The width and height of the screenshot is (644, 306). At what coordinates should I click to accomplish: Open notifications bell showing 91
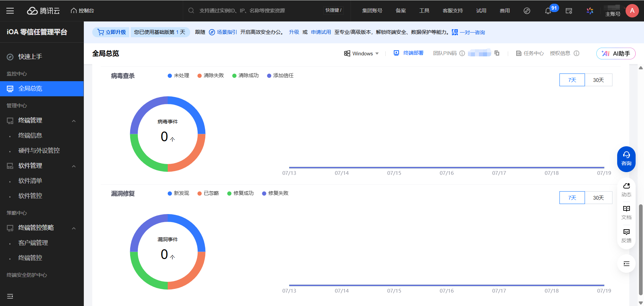(x=548, y=11)
